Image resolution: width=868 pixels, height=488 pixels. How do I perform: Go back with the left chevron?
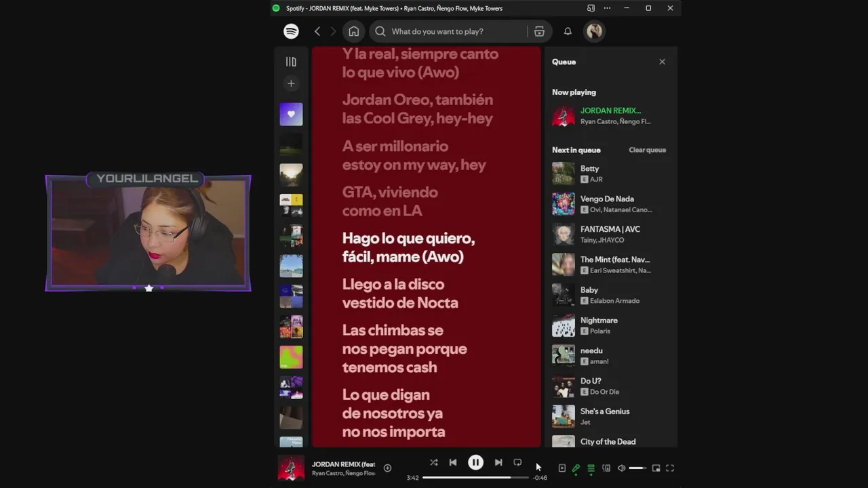(x=317, y=31)
